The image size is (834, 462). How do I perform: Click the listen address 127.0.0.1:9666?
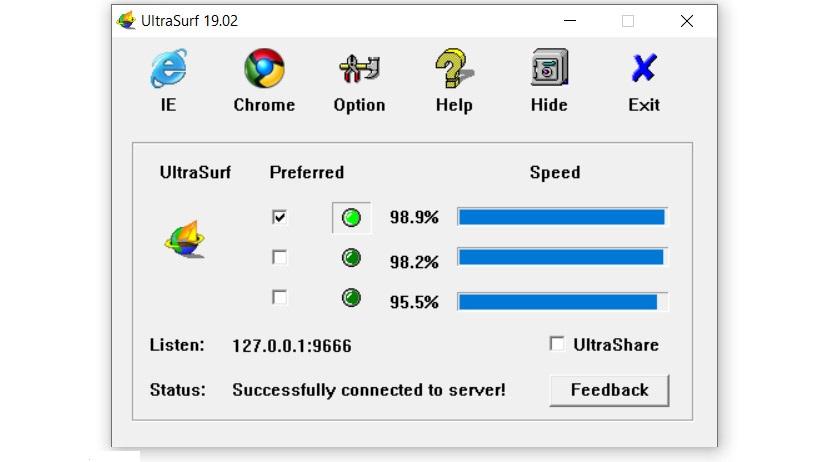click(291, 346)
